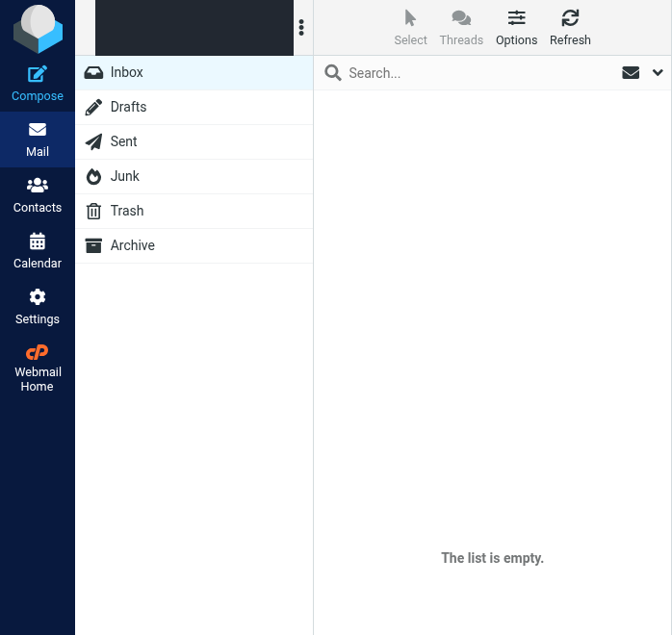Toggle unread messages filter envelope

(631, 73)
